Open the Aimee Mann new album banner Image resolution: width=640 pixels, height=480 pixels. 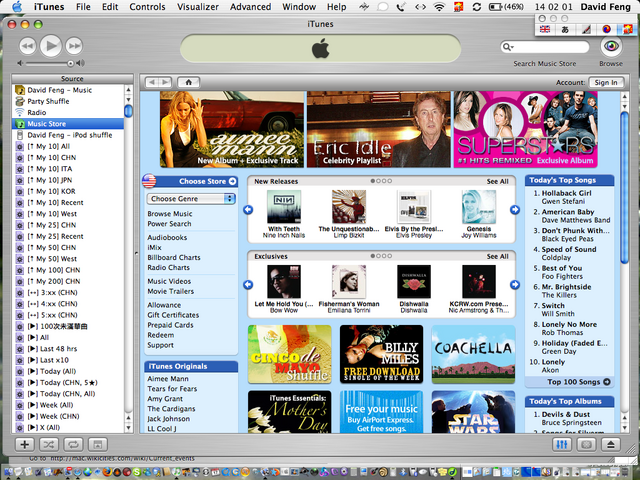click(x=232, y=129)
